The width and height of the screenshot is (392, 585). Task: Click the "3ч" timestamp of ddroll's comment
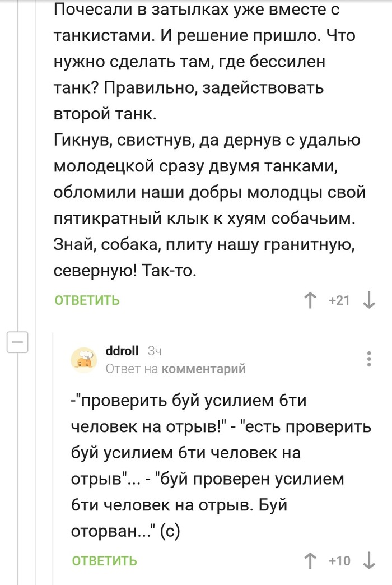[155, 351]
